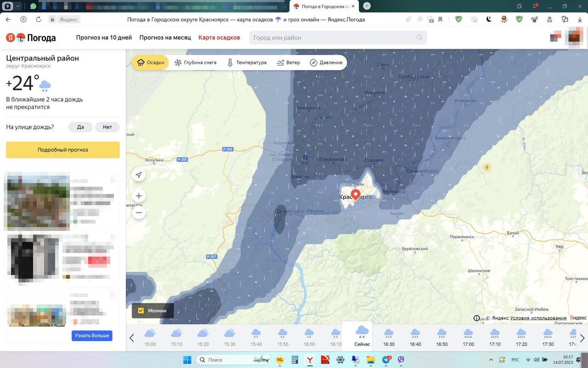Select the 17:20 timeline slot

521,338
